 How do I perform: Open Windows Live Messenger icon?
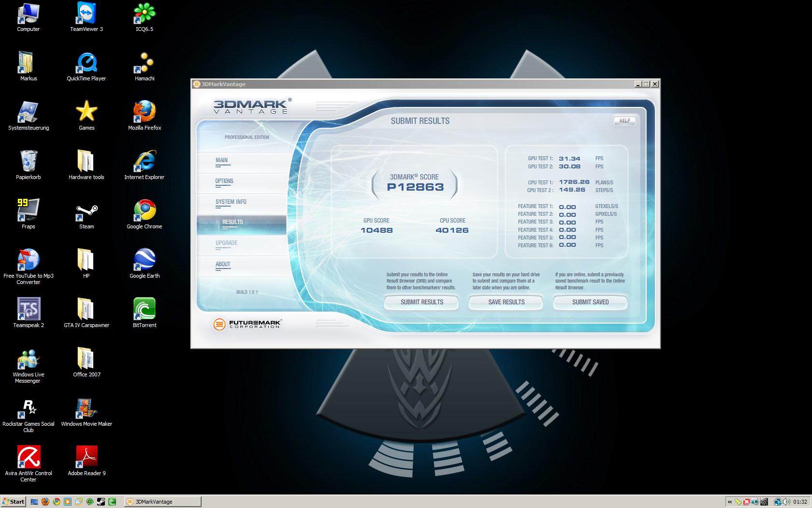(x=28, y=365)
